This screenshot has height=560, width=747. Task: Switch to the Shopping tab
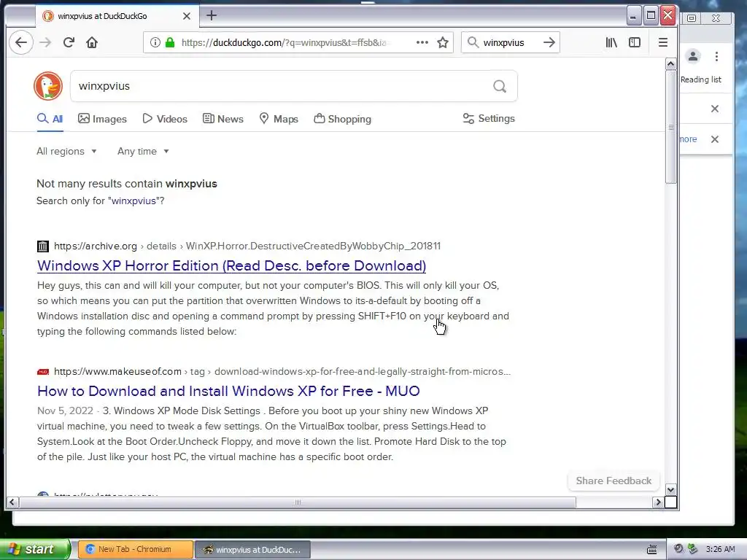[x=343, y=119]
